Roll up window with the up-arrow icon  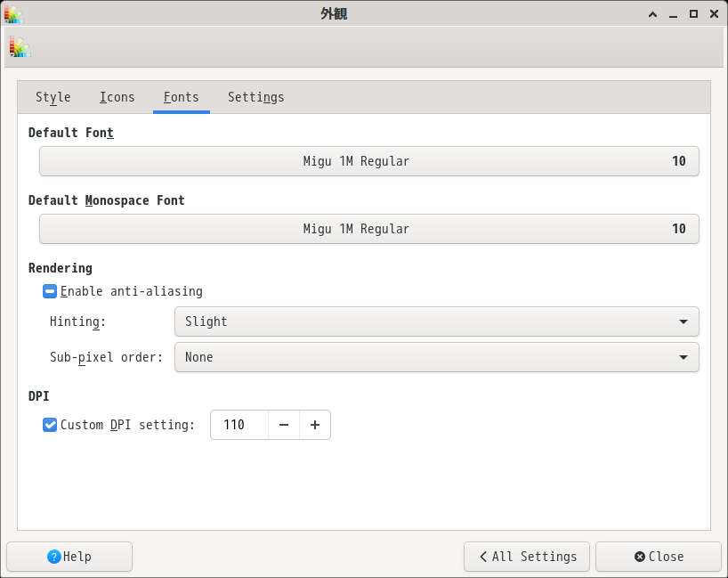(652, 14)
